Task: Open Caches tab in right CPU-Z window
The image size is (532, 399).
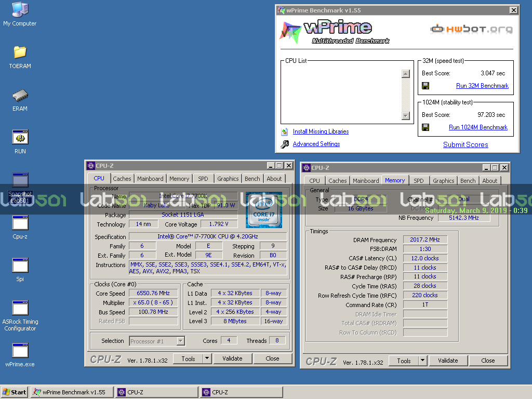Action: tap(338, 181)
